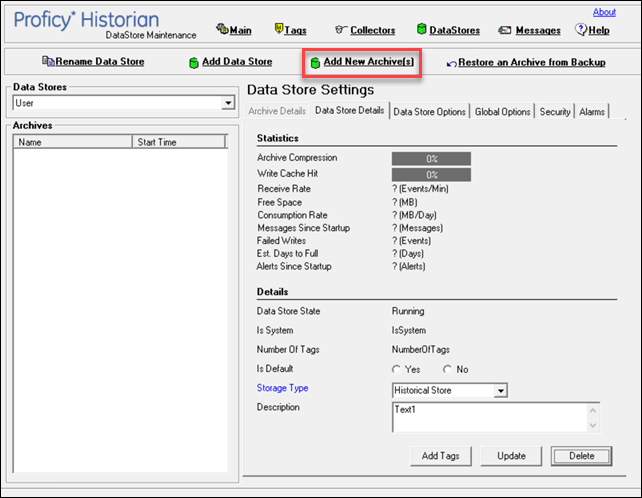Open the Help link
Image resolution: width=642 pixels, height=498 pixels.
599,30
